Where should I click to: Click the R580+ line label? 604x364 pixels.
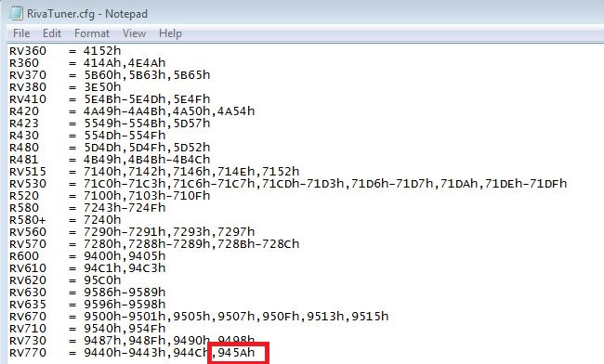pos(28,220)
